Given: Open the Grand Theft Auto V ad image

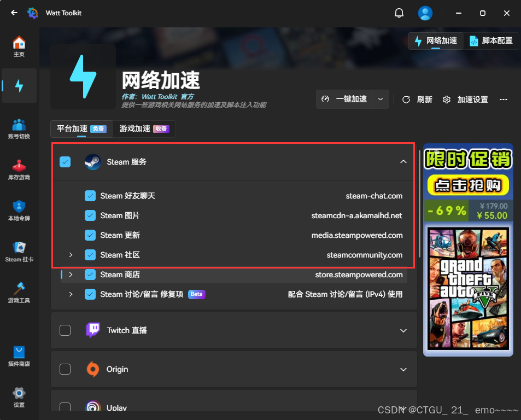Looking at the screenshot, I should click(x=468, y=288).
